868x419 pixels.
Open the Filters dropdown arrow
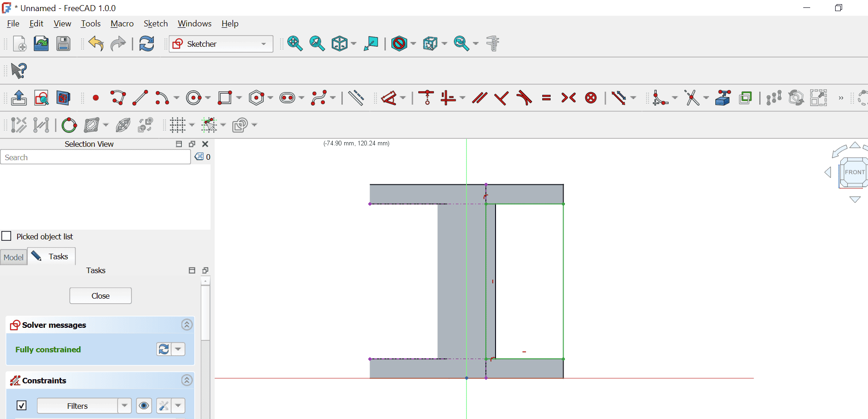[x=124, y=406]
